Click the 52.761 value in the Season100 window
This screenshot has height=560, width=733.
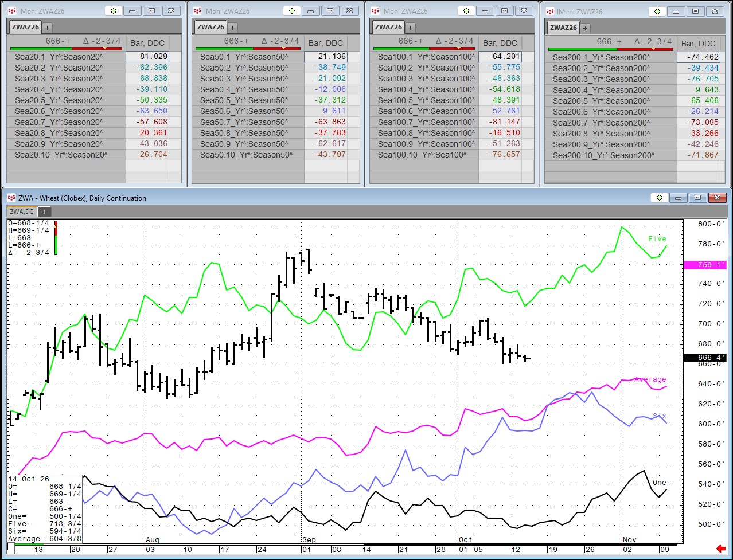[500, 111]
